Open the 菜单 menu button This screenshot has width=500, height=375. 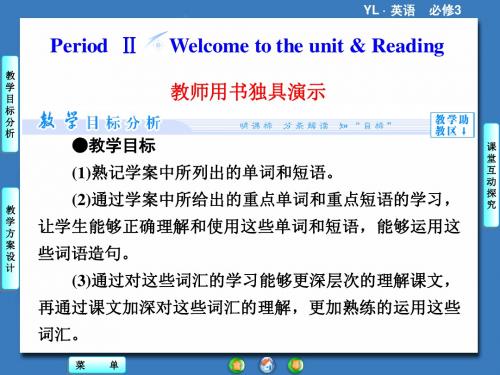click(x=97, y=365)
